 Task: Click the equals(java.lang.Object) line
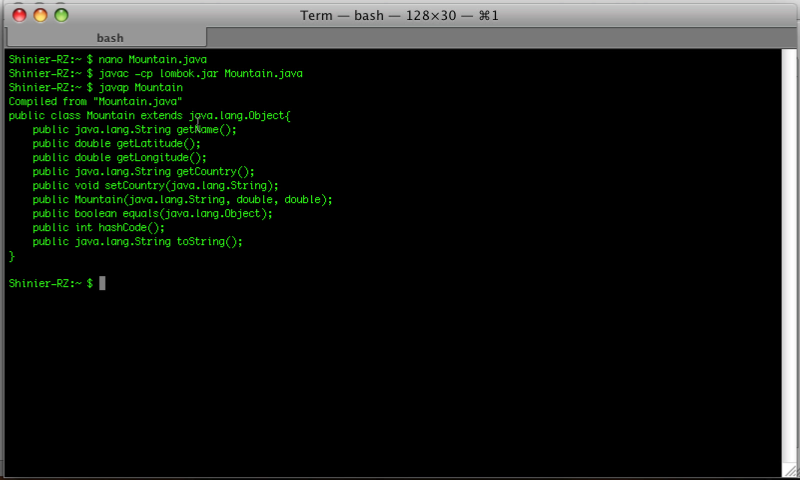[x=153, y=213]
